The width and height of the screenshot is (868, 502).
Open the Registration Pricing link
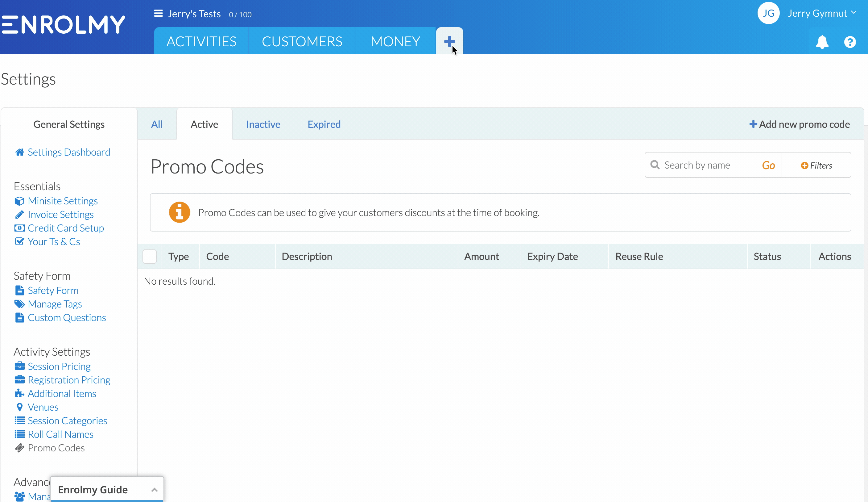(x=69, y=380)
